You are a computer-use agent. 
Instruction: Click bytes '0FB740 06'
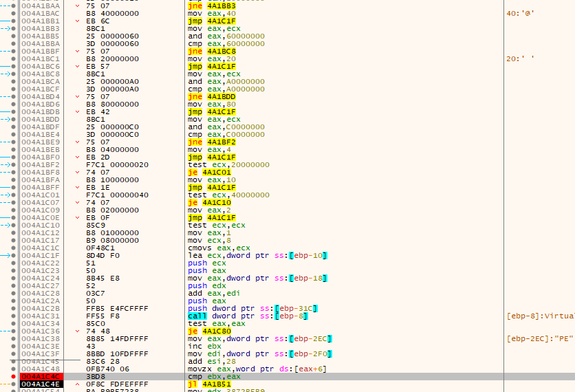click(107, 369)
